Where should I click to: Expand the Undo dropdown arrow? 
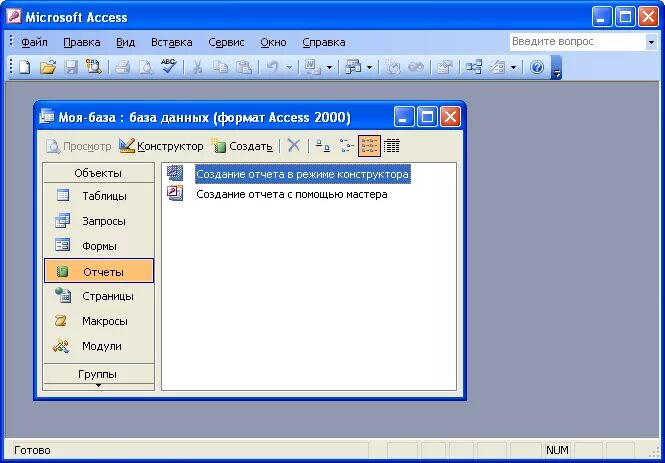[x=289, y=67]
